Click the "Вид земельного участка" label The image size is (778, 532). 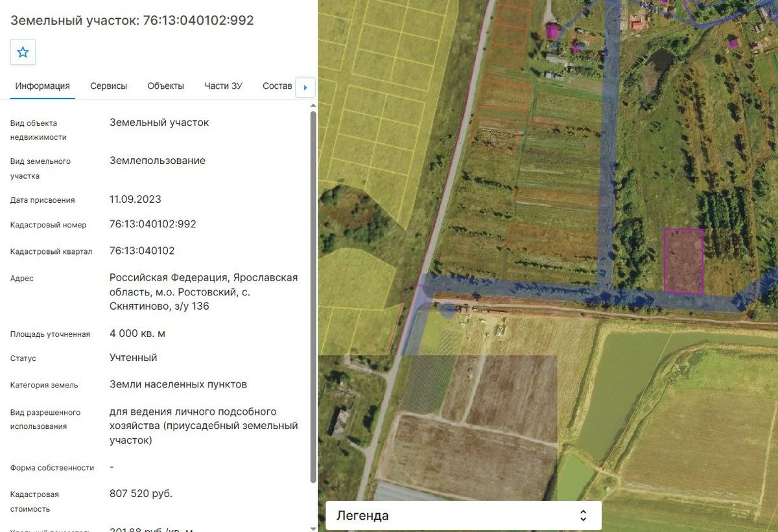(40, 168)
